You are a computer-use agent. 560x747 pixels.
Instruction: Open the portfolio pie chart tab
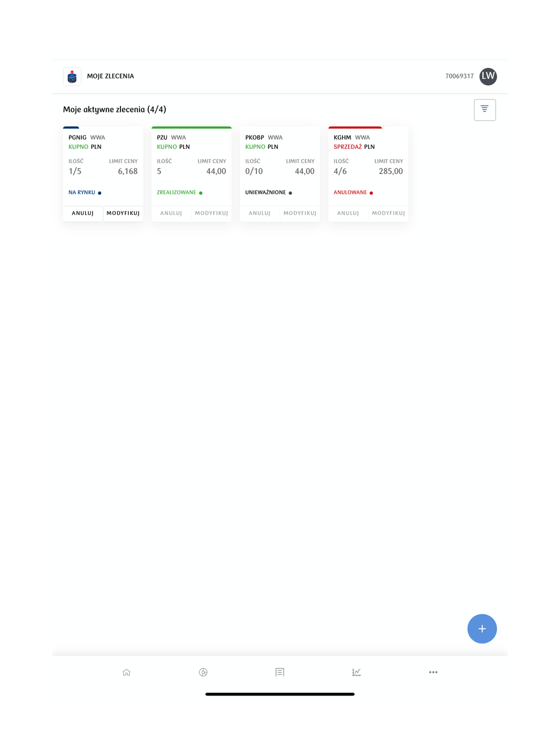pos(203,672)
